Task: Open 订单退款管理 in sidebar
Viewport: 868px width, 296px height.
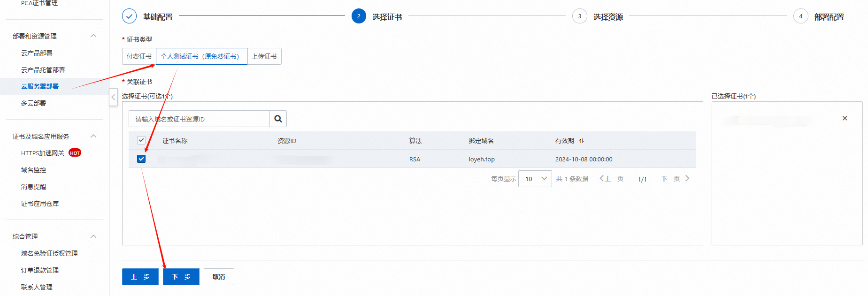Action: coord(40,270)
